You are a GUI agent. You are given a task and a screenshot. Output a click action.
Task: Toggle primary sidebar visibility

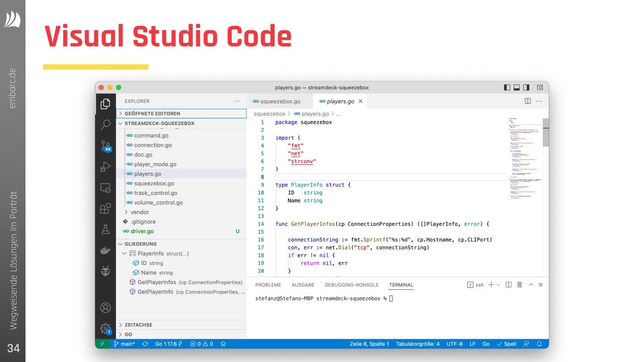click(x=507, y=88)
